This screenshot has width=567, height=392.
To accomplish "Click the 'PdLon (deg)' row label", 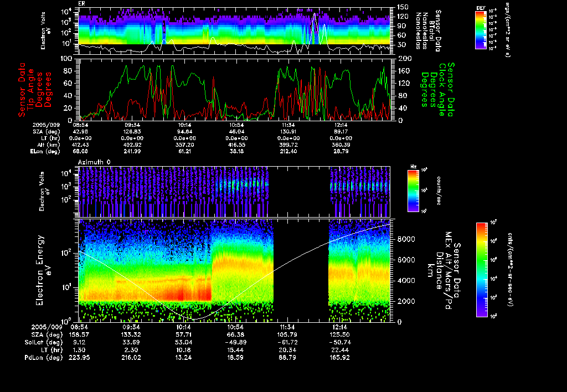I will point(43,358).
